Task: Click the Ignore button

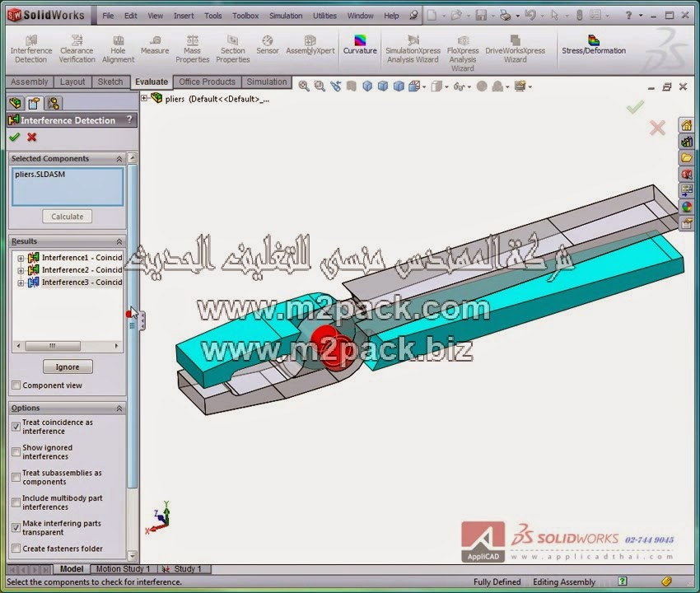Action: [68, 367]
